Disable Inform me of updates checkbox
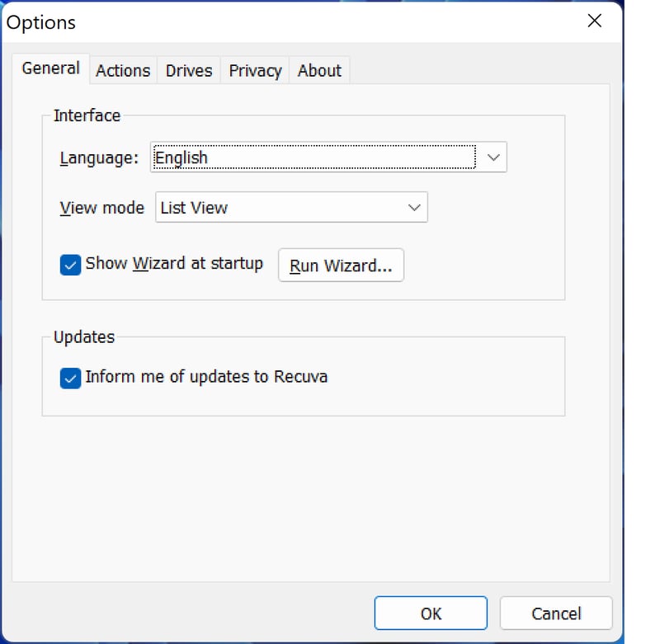The width and height of the screenshot is (660, 644). pos(71,378)
